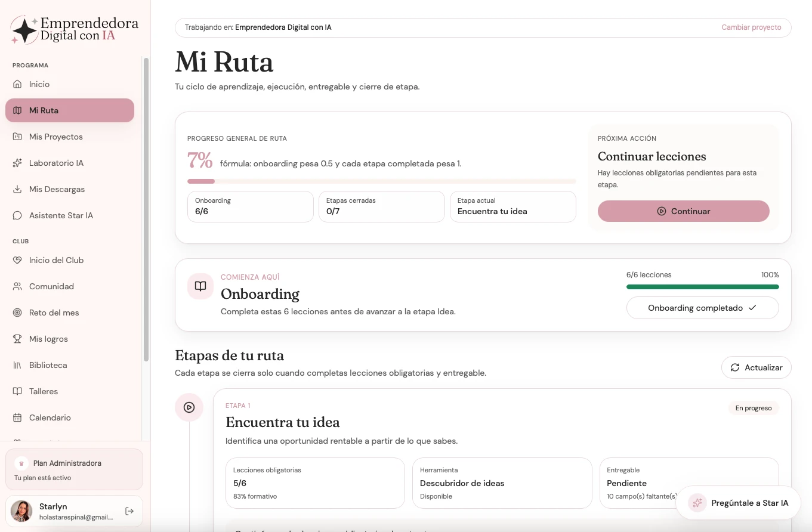Click the Inicio home icon in sidebar

pyautogui.click(x=17, y=84)
